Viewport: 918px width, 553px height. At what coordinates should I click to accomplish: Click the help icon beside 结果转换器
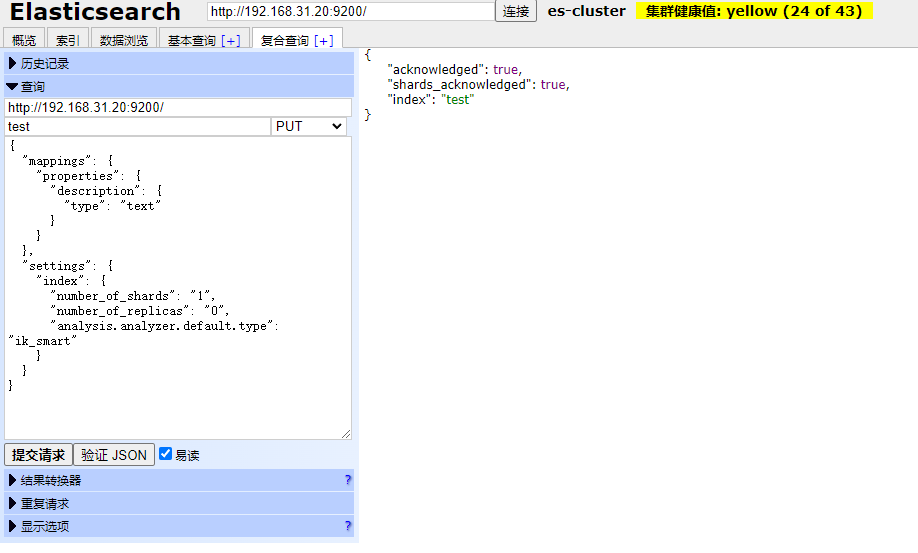347,481
